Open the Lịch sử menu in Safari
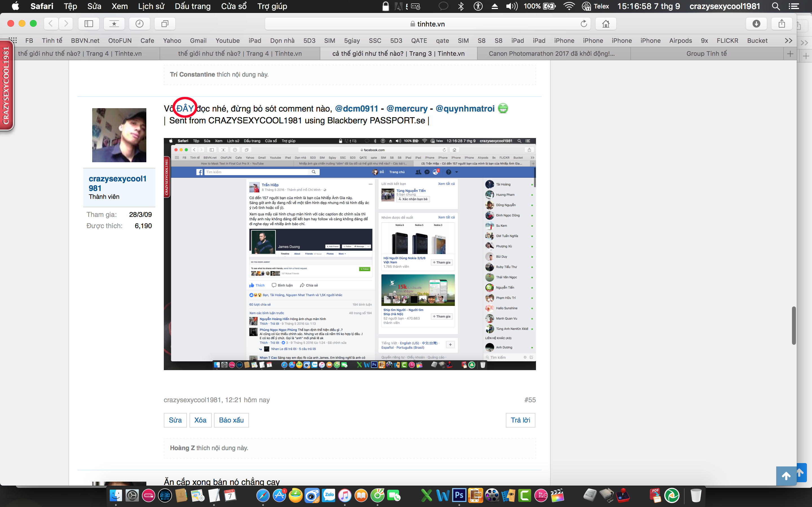 click(x=151, y=6)
